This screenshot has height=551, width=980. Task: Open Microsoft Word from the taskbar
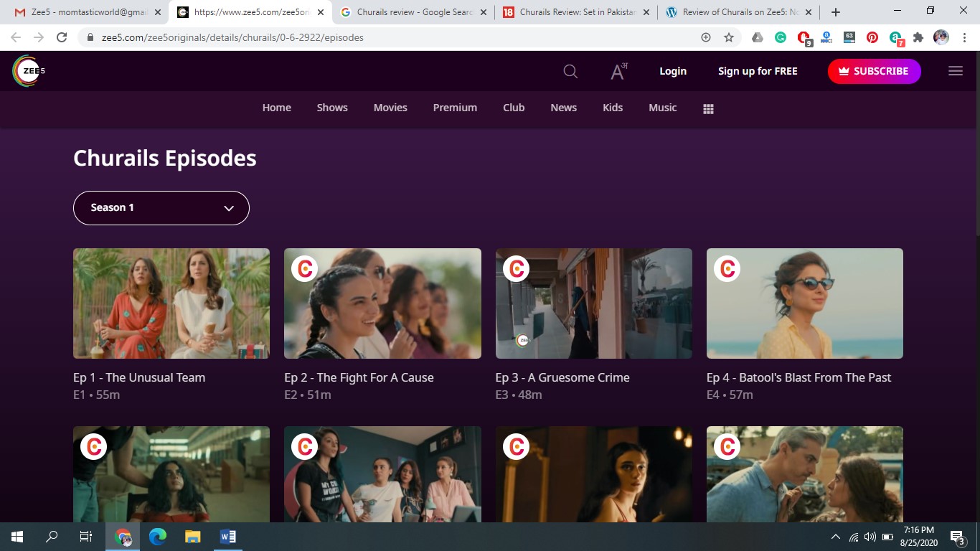[x=227, y=537]
